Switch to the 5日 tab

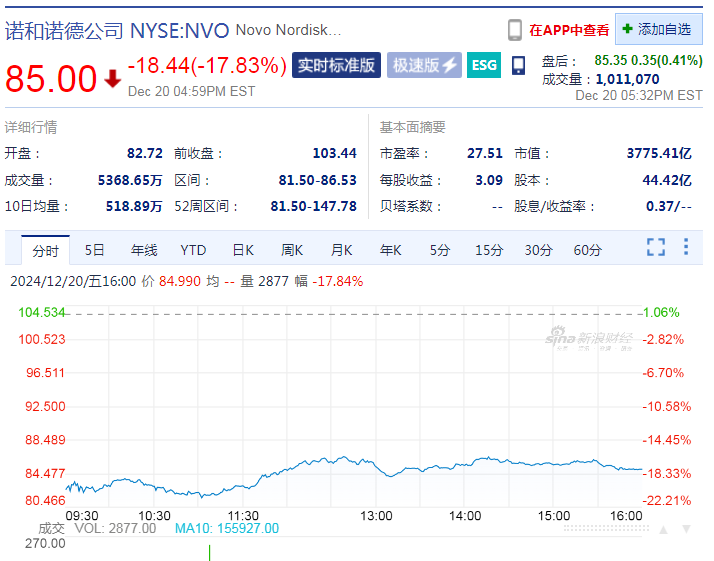point(95,250)
